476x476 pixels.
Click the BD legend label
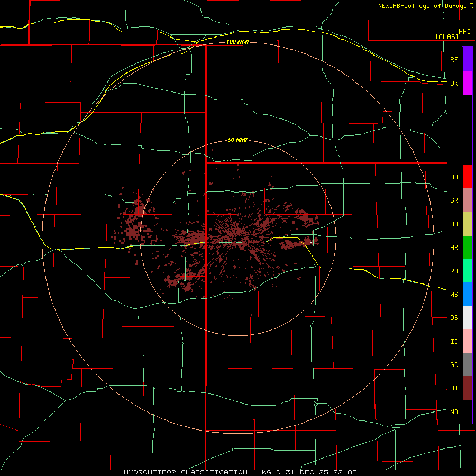454,224
